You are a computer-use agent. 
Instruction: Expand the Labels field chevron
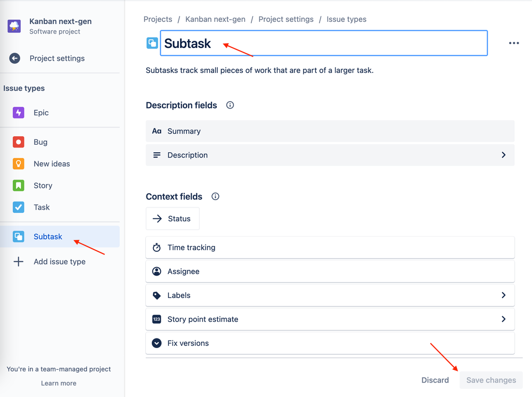tap(503, 295)
